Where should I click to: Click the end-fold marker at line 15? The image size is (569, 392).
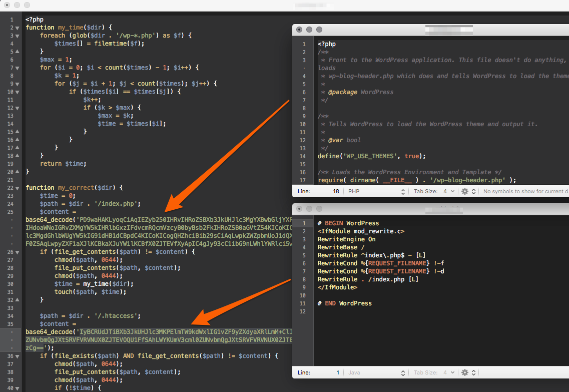(x=17, y=132)
